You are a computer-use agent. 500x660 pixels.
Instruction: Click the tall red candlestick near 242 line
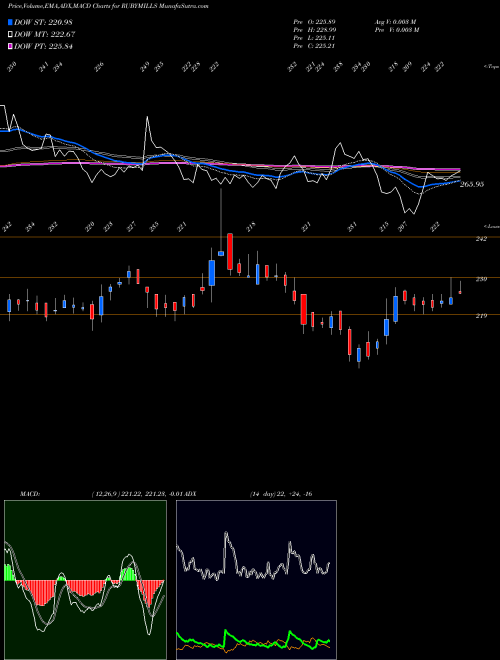(230, 252)
